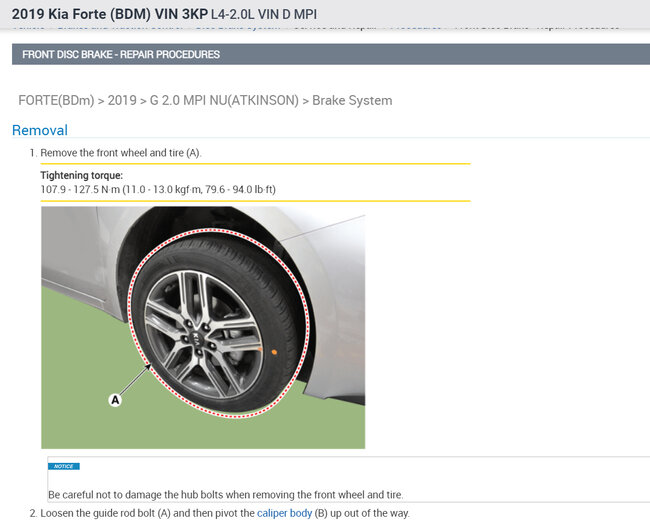650x523 pixels.
Task: Click the blue NOTICE badge
Action: [x=64, y=466]
